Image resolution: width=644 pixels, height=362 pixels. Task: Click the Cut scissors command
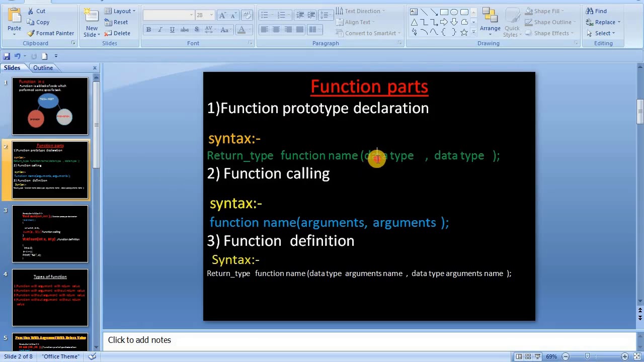pyautogui.click(x=36, y=11)
